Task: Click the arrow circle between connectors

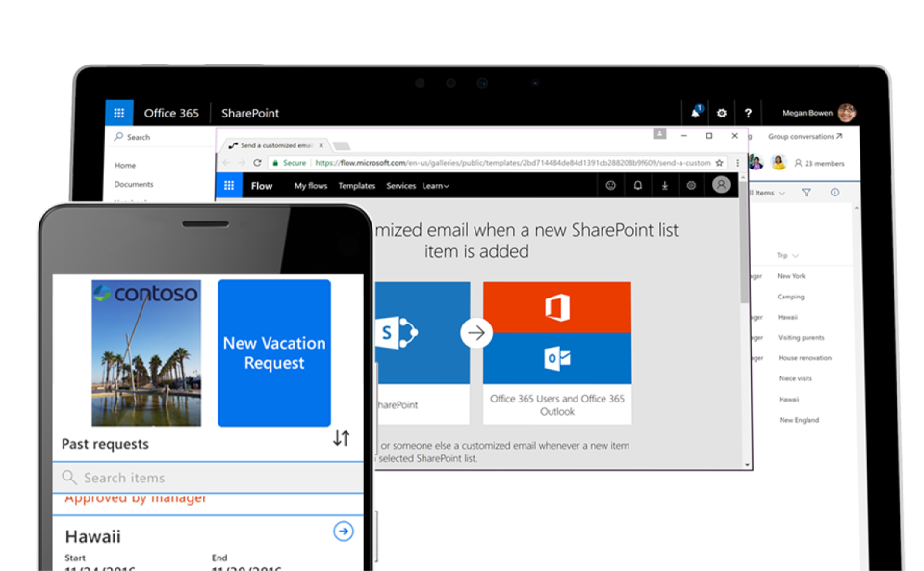Action: (x=476, y=333)
